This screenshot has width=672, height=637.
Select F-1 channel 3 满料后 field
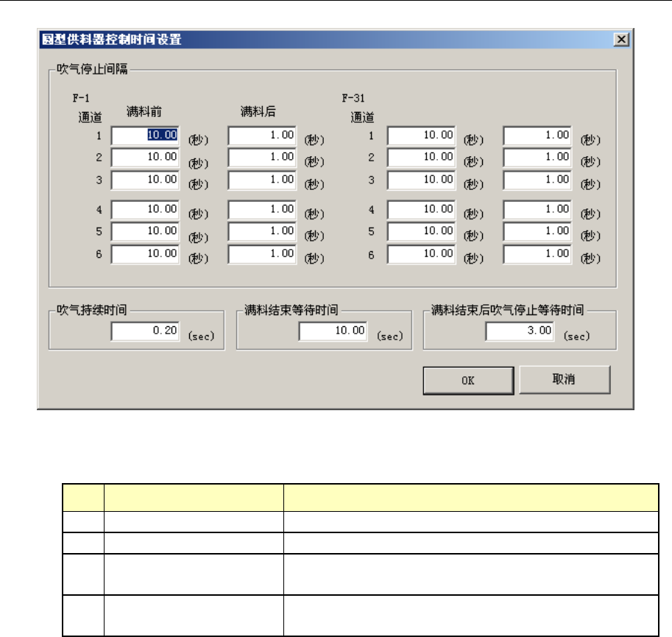(262, 180)
